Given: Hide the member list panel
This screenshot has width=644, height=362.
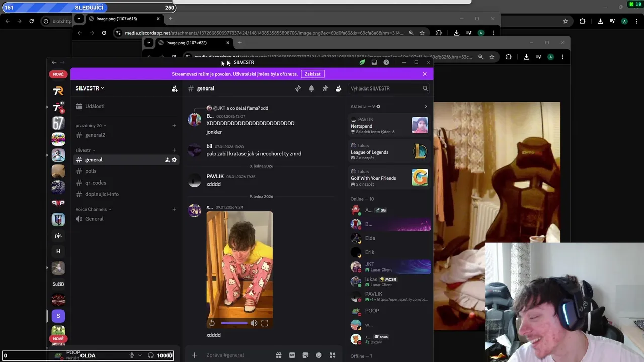Looking at the screenshot, I should tap(339, 88).
